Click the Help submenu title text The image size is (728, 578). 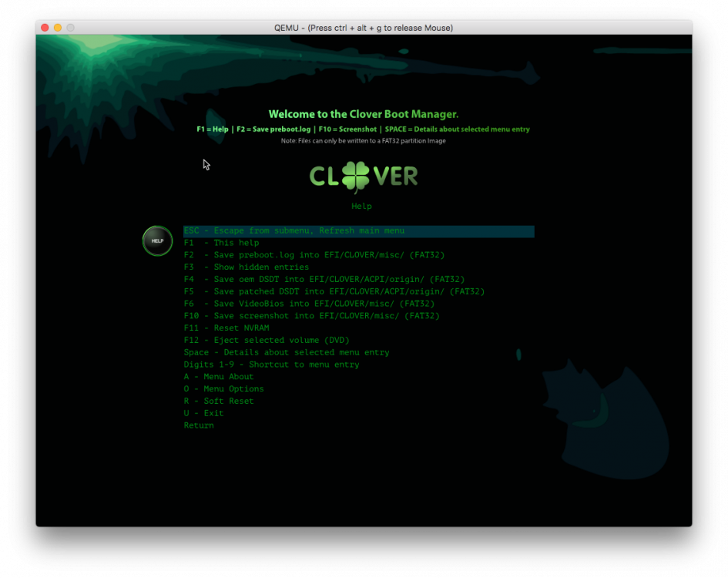click(361, 206)
